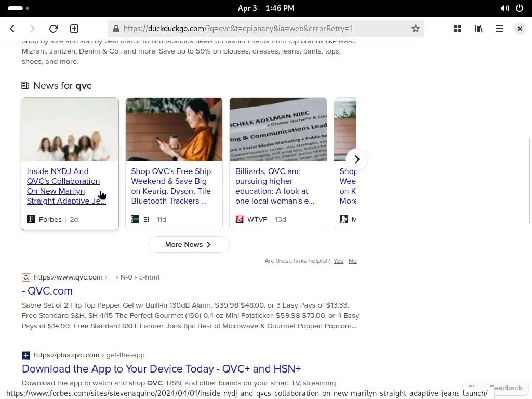Click the forward navigation arrow
This screenshot has height=399, width=532.
(x=32, y=29)
